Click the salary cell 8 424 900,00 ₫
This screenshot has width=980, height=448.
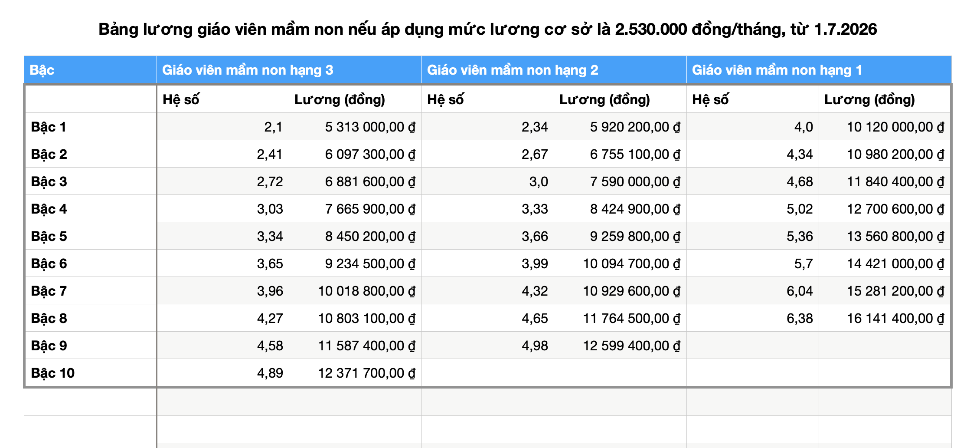click(620, 209)
